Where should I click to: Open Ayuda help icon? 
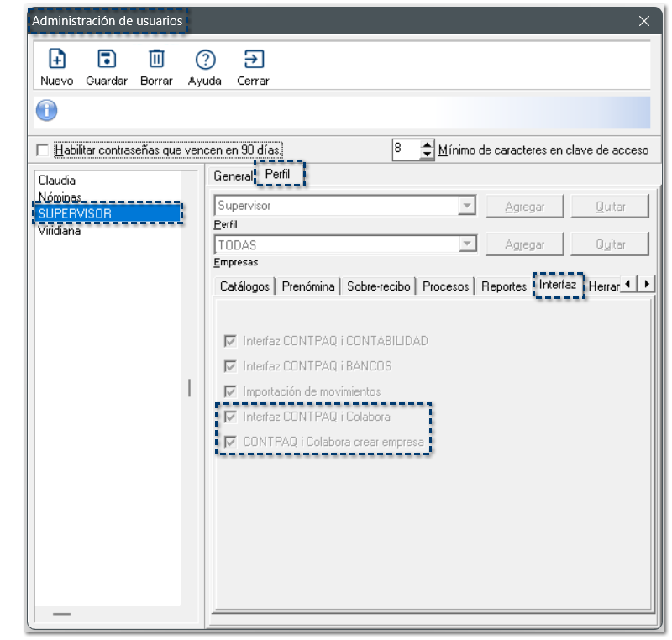[x=205, y=60]
